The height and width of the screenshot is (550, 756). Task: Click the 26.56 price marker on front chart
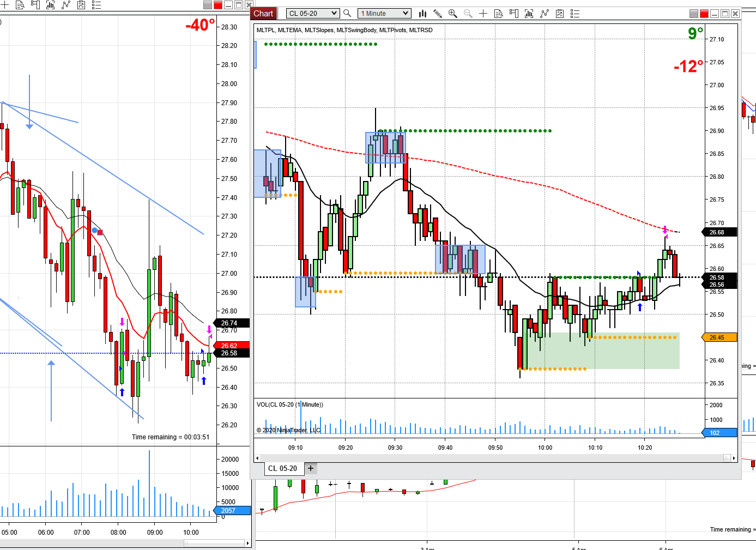720,285
